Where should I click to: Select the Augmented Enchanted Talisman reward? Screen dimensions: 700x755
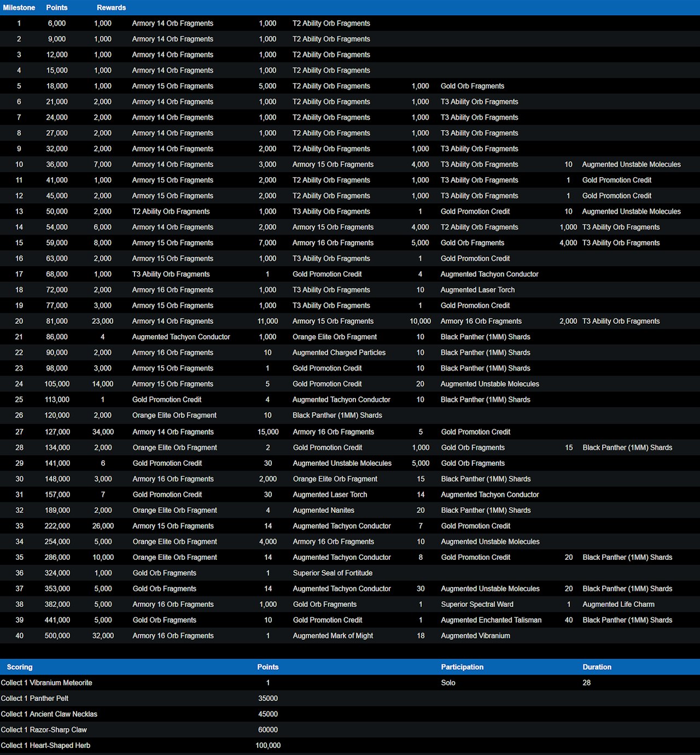491,620
